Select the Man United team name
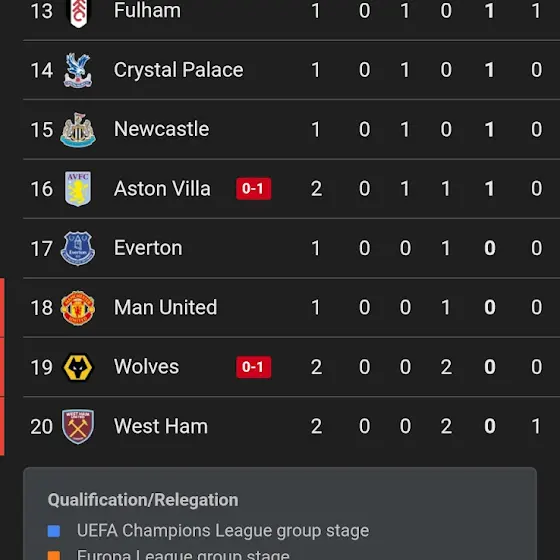This screenshot has height=560, width=560. pyautogui.click(x=165, y=307)
